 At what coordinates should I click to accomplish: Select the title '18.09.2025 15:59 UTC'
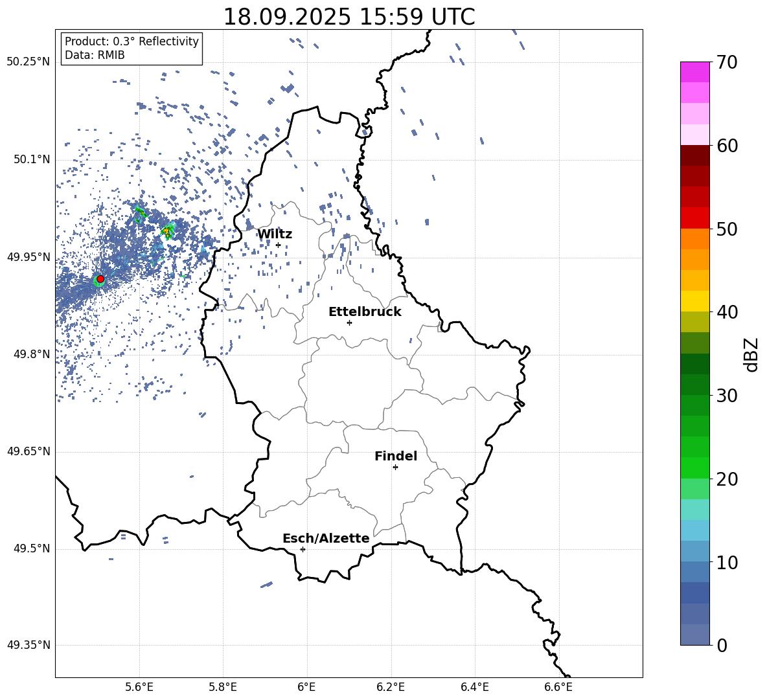[x=349, y=17]
